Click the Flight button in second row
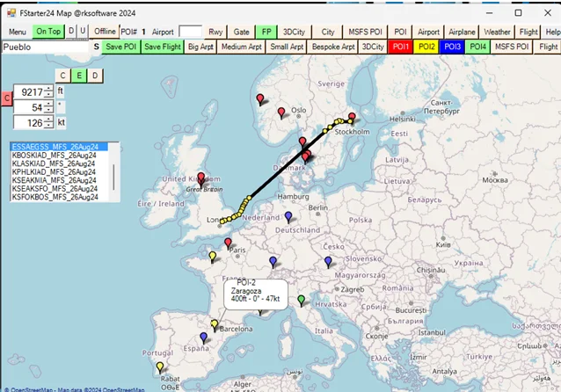Screen dimensions: 561x392 point(548,47)
